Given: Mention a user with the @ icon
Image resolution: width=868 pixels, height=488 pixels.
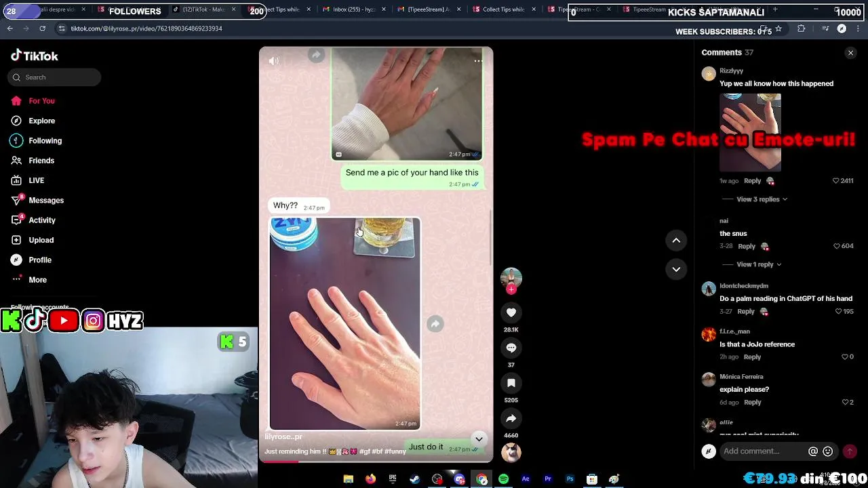Looking at the screenshot, I should (x=813, y=451).
